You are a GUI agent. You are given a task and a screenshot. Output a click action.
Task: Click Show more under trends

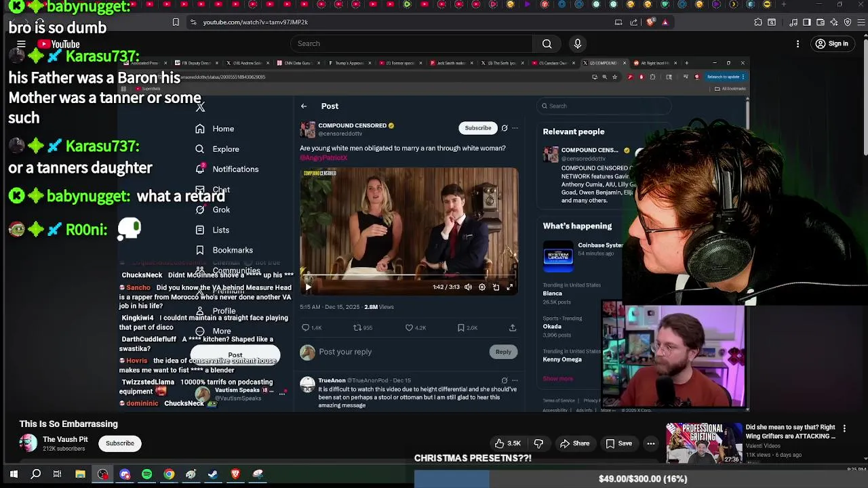(x=557, y=379)
